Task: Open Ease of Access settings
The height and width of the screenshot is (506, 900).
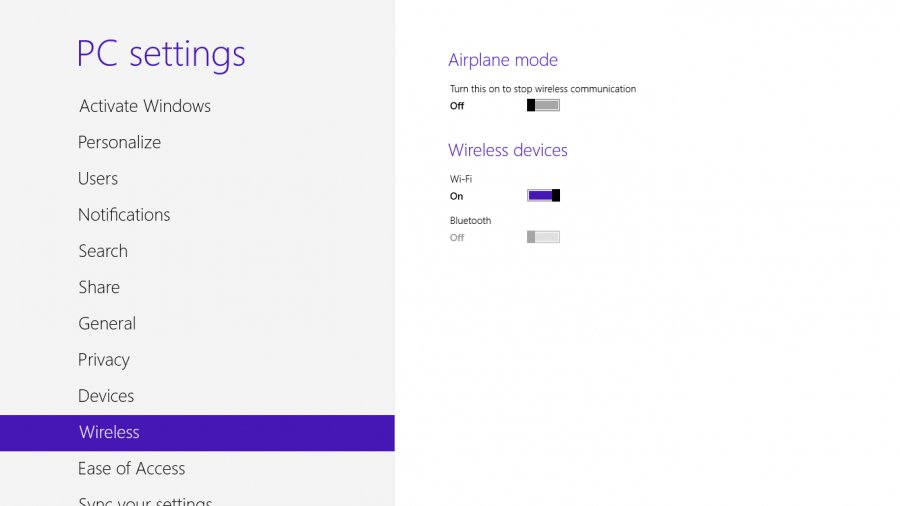Action: pyautogui.click(x=131, y=469)
